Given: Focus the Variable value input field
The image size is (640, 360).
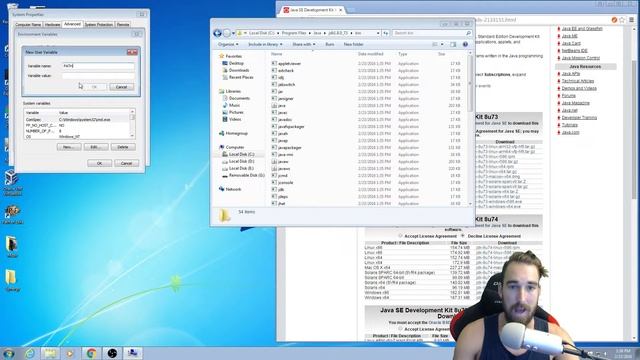Looking at the screenshot, I should [x=98, y=76].
